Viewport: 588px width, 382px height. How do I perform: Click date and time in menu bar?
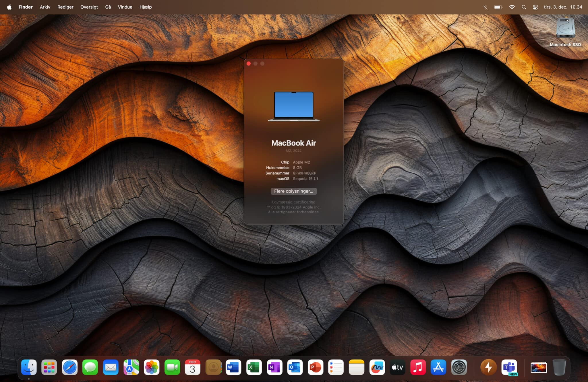pyautogui.click(x=563, y=7)
